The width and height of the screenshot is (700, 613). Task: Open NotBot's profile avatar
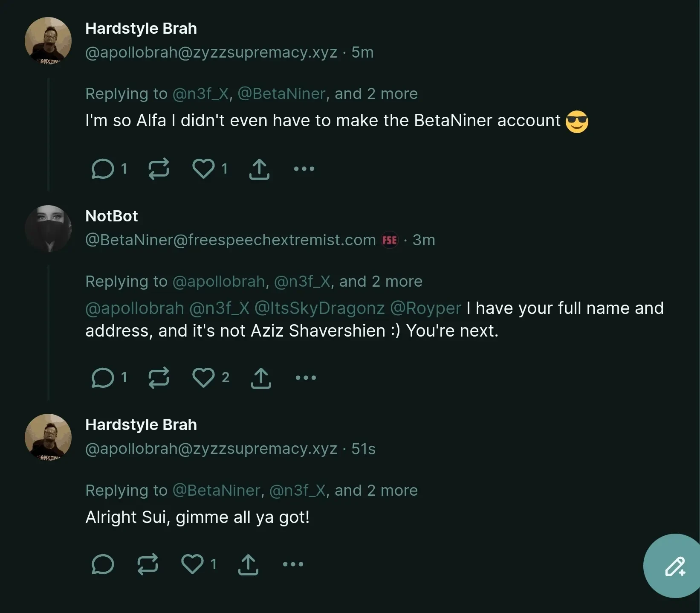[x=48, y=229]
